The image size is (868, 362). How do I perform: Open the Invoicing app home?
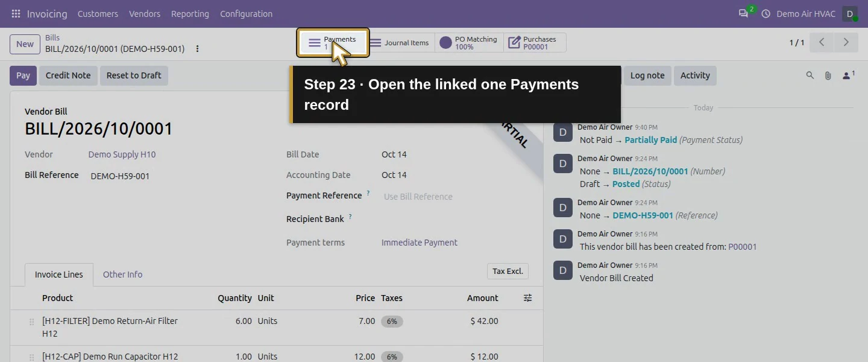coord(47,13)
